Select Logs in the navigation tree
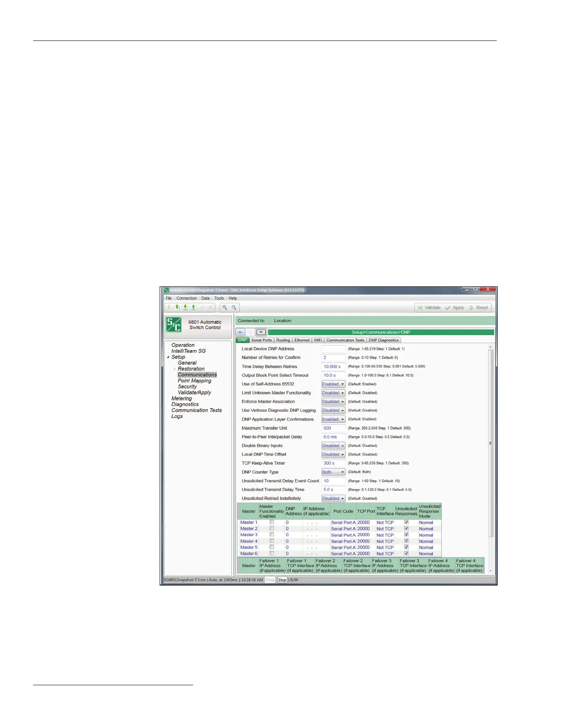 (x=177, y=416)
